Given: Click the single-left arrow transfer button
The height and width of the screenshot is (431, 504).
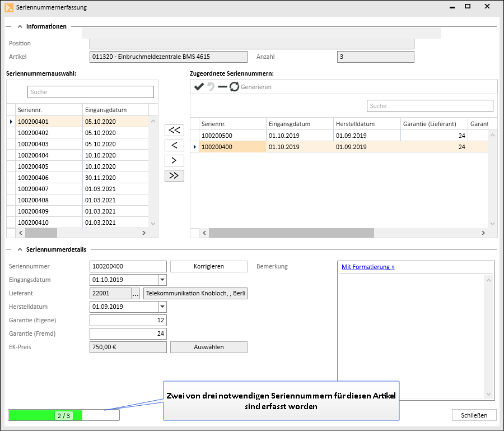Looking at the screenshot, I should 174,145.
